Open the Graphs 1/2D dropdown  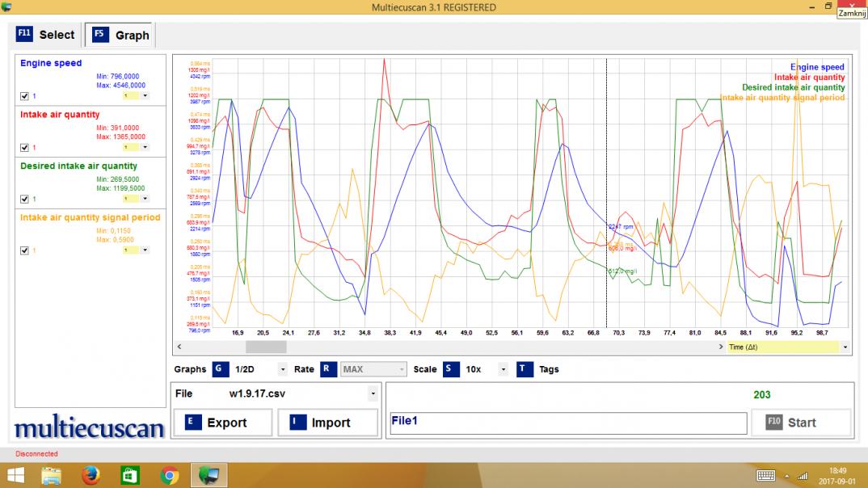click(282, 369)
